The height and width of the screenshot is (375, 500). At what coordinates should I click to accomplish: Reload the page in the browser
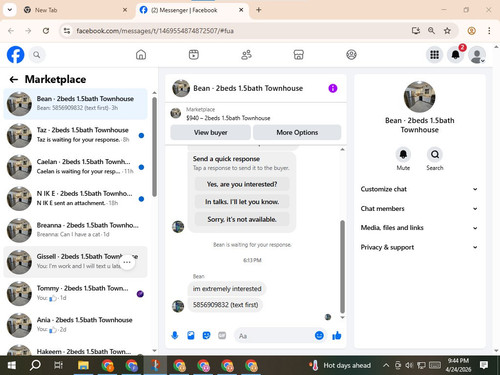pos(46,31)
